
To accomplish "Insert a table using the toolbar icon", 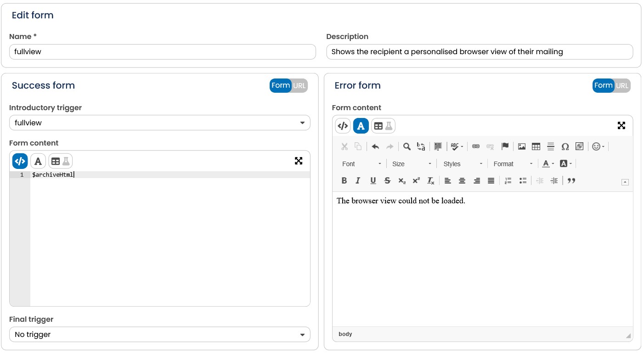I will click(536, 146).
